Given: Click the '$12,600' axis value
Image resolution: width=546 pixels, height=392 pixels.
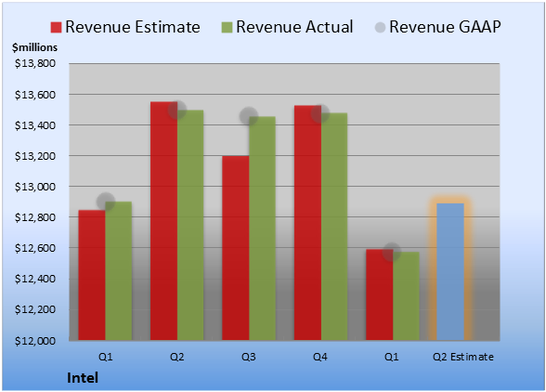Looking at the screenshot, I should (35, 248).
